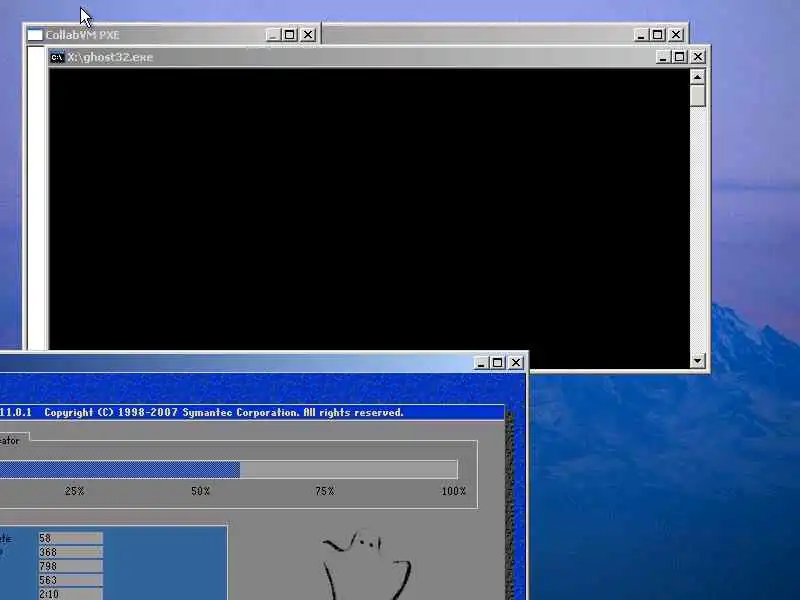Open the ghost32.exe console system menu icon

57,57
